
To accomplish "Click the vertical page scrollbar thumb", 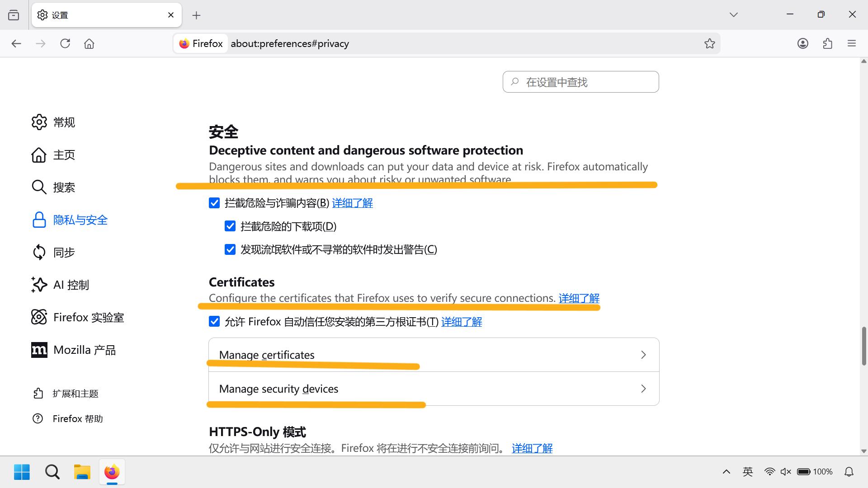I will click(864, 346).
